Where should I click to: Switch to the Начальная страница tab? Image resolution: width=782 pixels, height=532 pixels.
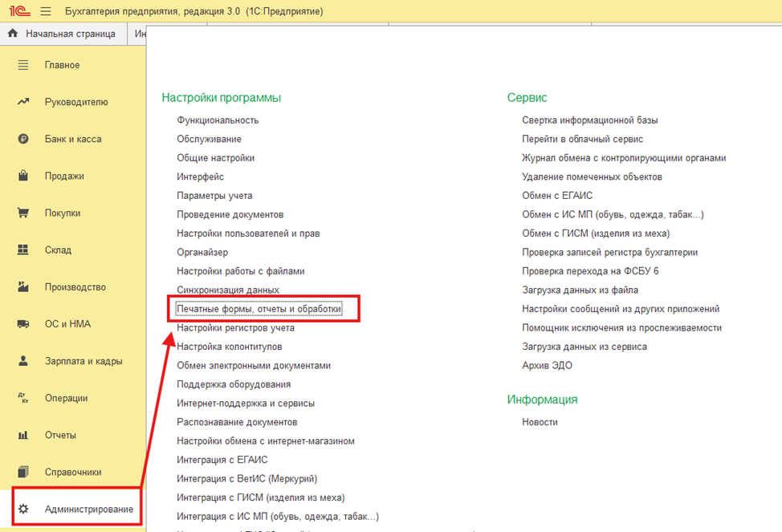70,34
